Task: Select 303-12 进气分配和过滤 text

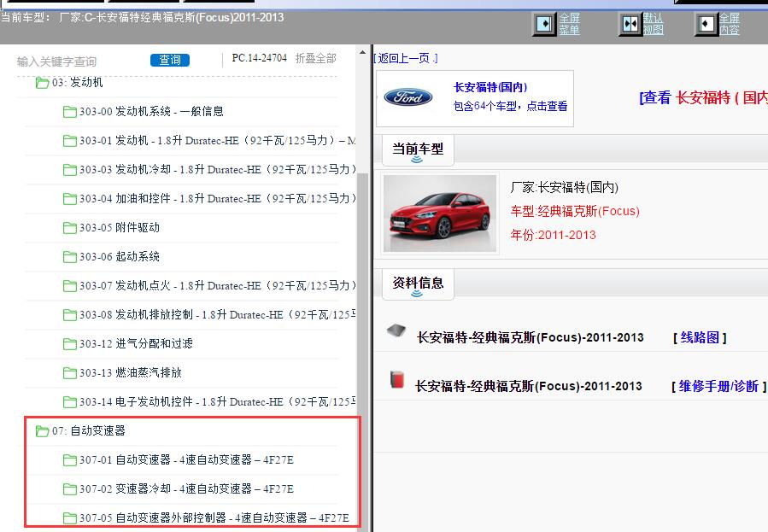Action: coord(136,343)
